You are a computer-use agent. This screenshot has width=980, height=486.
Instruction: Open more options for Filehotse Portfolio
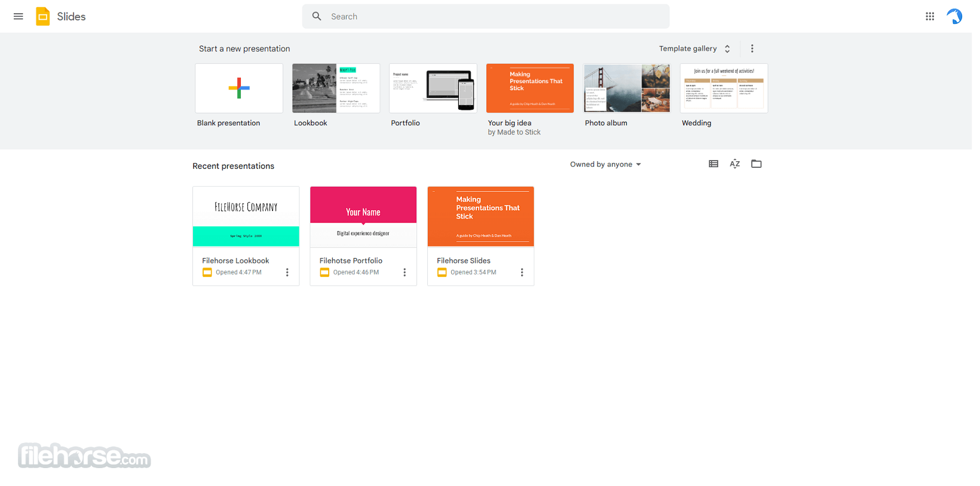[x=405, y=272]
